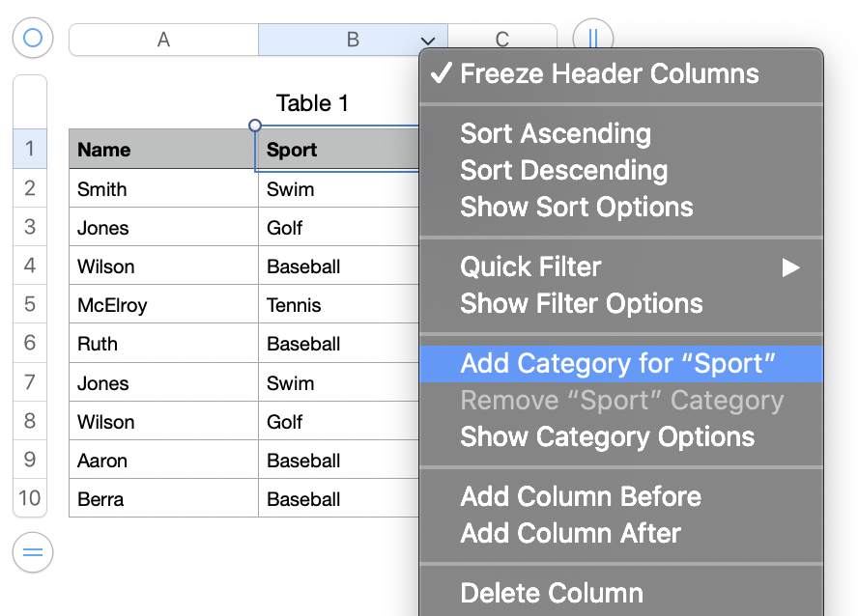Click the Table 1 title

pyautogui.click(x=312, y=103)
